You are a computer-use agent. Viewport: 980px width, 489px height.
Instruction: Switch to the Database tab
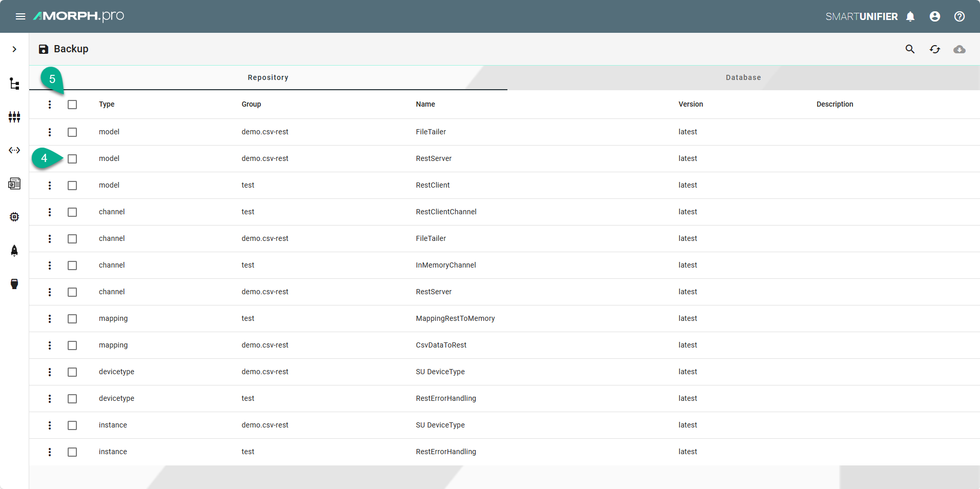pyautogui.click(x=743, y=77)
